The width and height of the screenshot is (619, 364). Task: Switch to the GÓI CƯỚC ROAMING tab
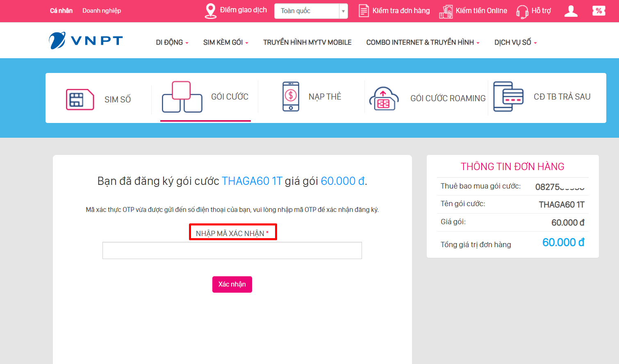tap(448, 98)
